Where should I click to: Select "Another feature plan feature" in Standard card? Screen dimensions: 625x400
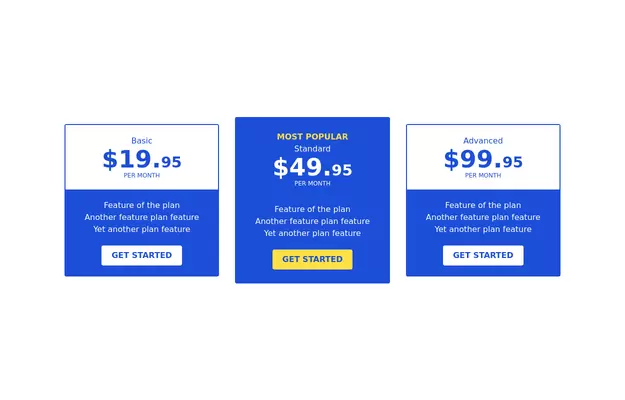click(x=312, y=221)
